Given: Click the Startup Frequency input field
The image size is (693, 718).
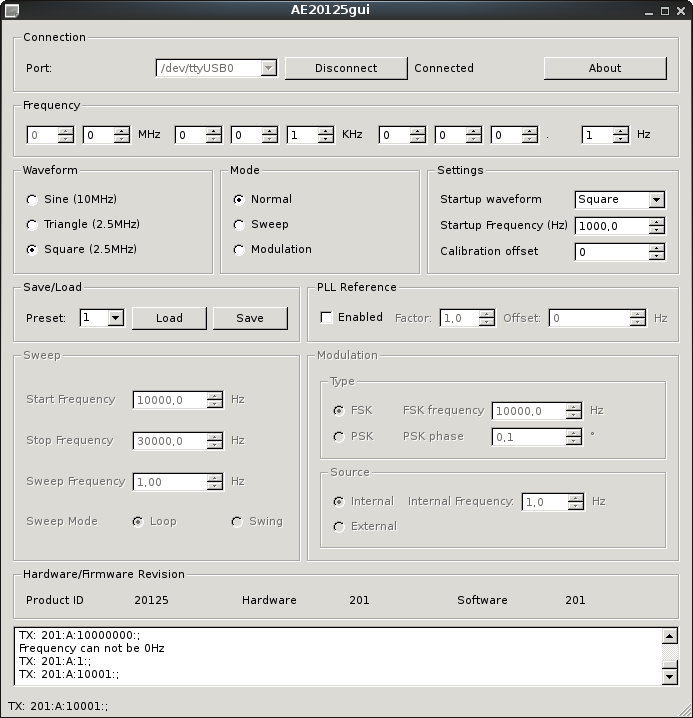Looking at the screenshot, I should [x=610, y=226].
